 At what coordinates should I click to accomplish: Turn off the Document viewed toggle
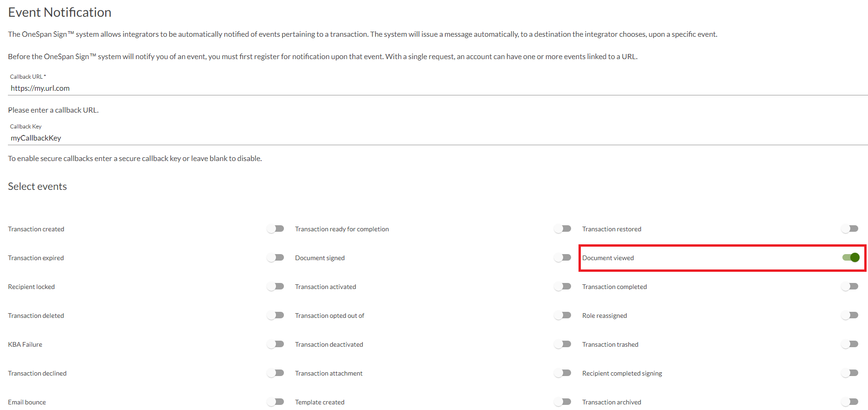tap(851, 257)
